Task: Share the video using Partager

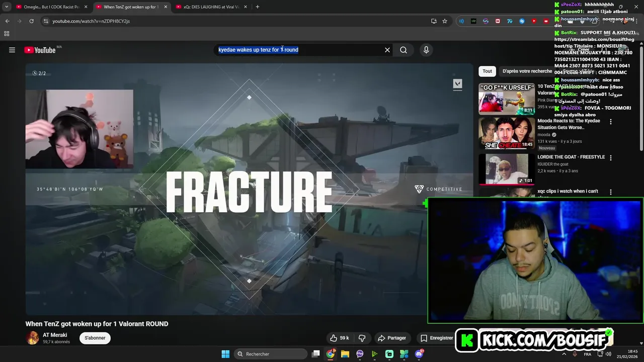Action: [392, 338]
